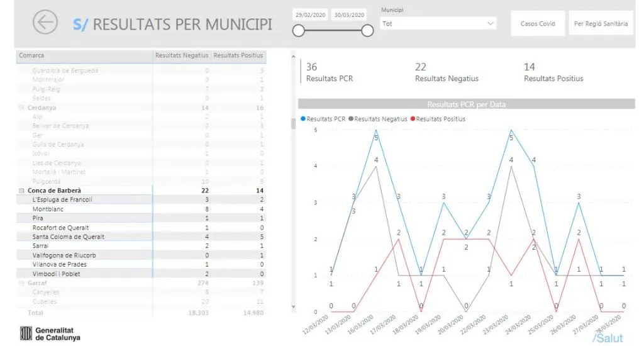The height and width of the screenshot is (346, 644).
Task: Collapse the Conca de Barberà group
Action: tap(21, 191)
